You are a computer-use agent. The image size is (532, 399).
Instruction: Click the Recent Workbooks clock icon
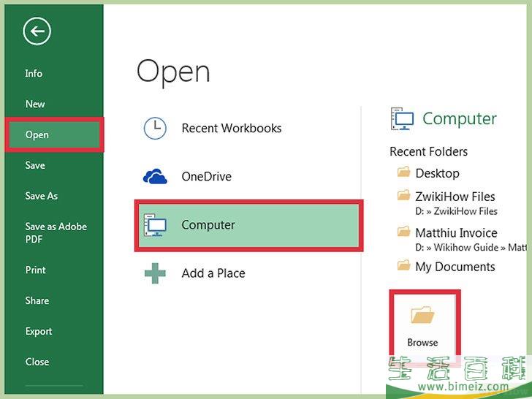[155, 129]
